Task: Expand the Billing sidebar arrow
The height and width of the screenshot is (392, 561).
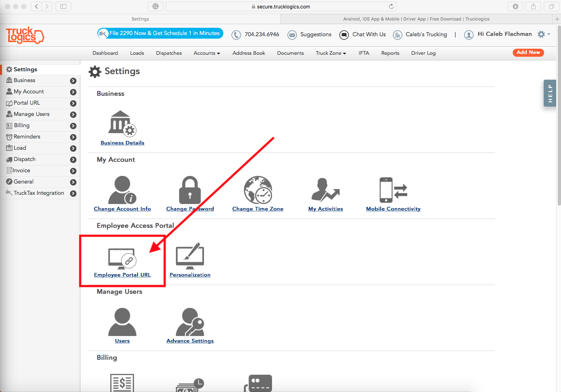Action: 73,126
